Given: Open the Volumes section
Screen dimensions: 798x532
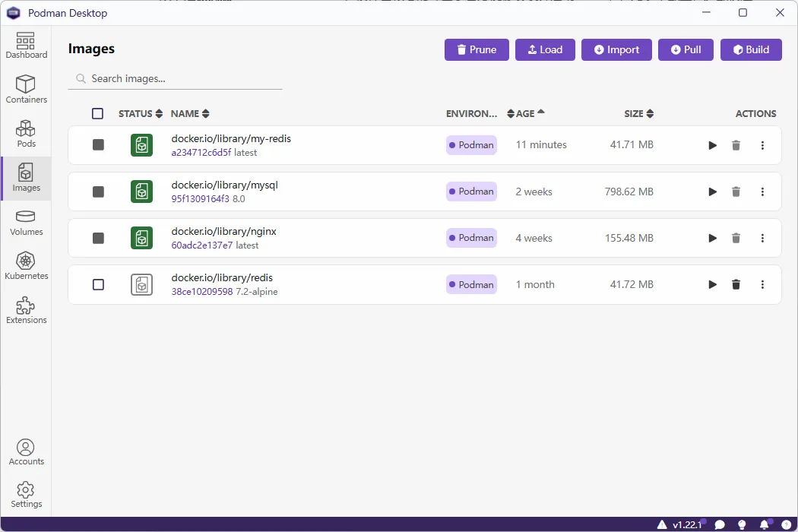Looking at the screenshot, I should click(x=26, y=223).
